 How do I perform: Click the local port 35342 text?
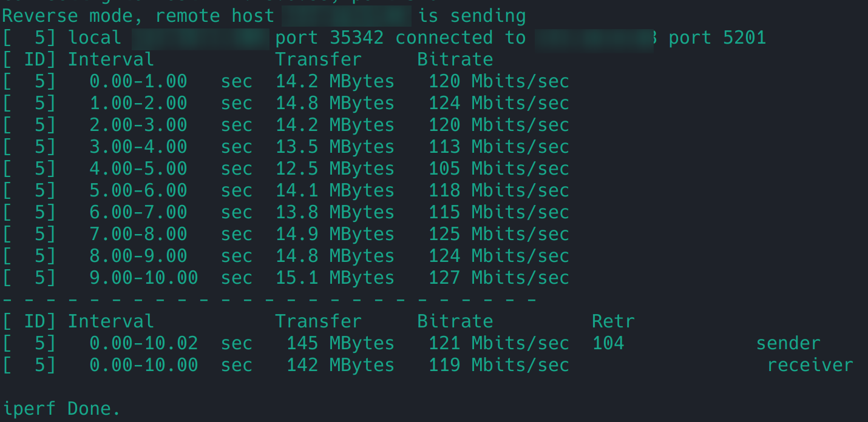point(329,38)
